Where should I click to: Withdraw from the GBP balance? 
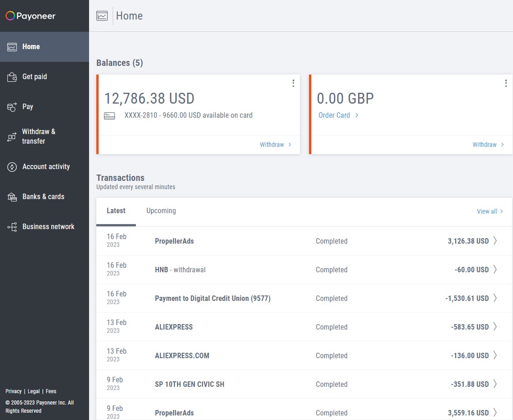pyautogui.click(x=488, y=145)
